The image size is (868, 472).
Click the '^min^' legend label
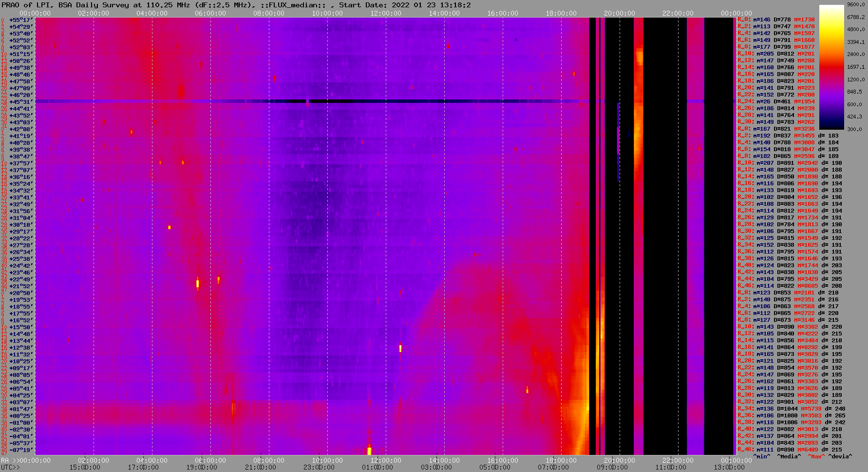762,457
